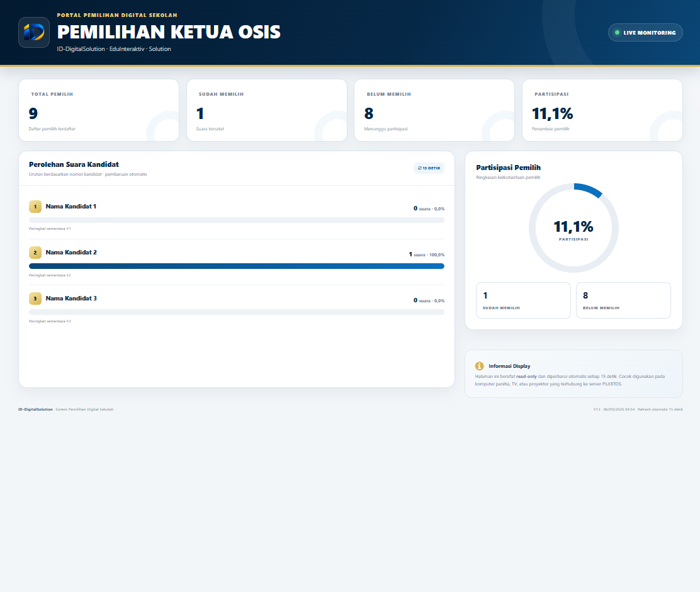Click the small BELUM MEMILIH box under the chart
Screen dimensions: 700x592
coord(623,300)
